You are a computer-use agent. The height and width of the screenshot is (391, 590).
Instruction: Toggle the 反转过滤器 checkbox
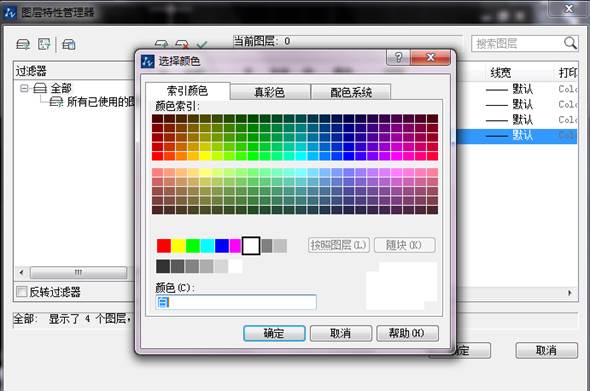pos(22,291)
